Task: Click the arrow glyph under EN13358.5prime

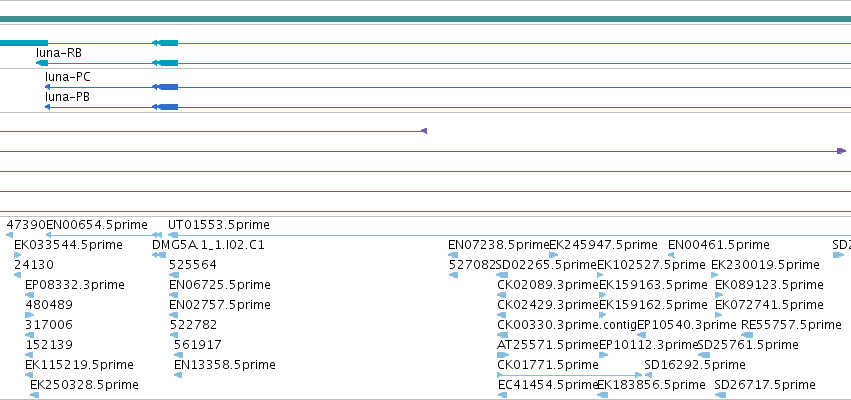Action: point(177,375)
